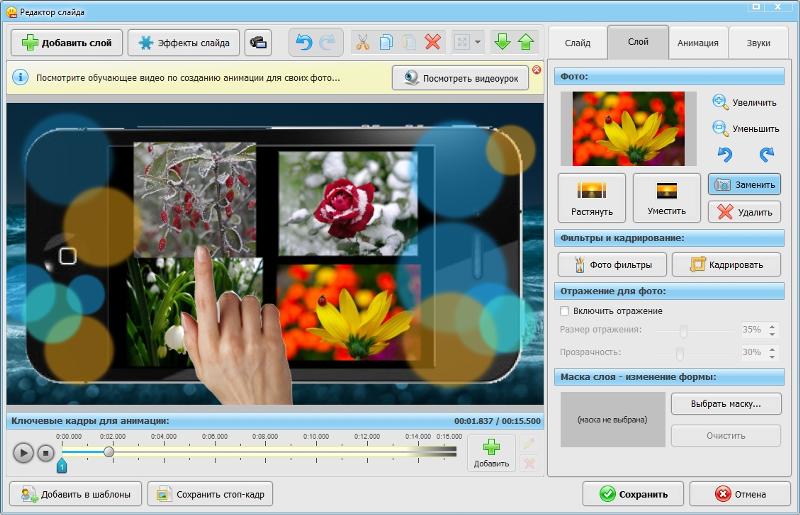800x515 pixels.
Task: Open the Звуки tab
Action: point(759,43)
